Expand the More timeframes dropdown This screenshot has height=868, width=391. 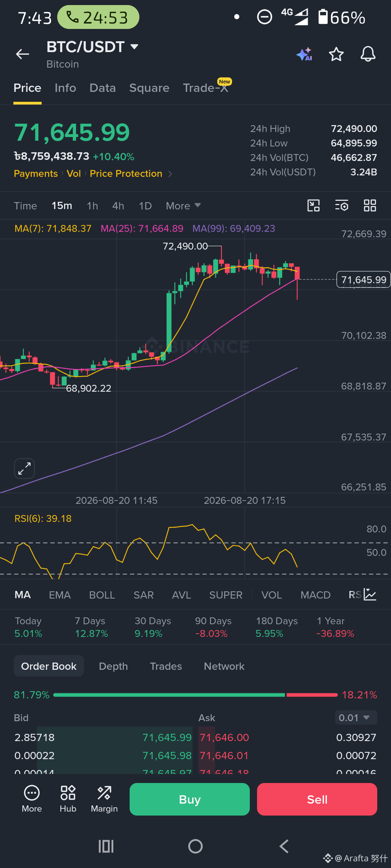coord(183,206)
